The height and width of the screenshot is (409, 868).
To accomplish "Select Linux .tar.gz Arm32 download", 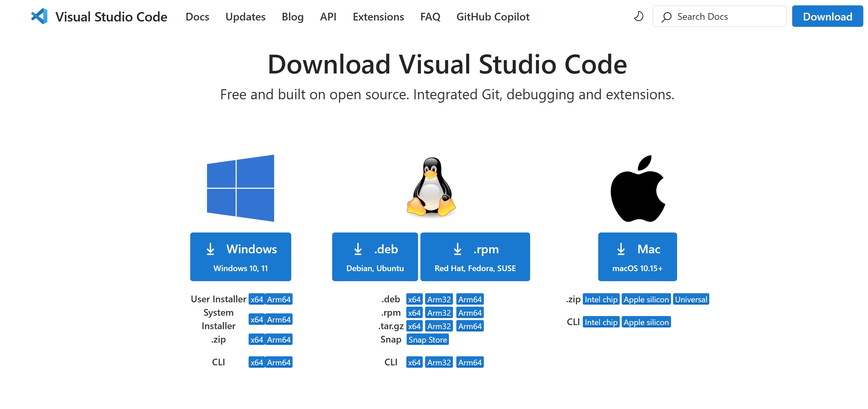I will coord(439,326).
